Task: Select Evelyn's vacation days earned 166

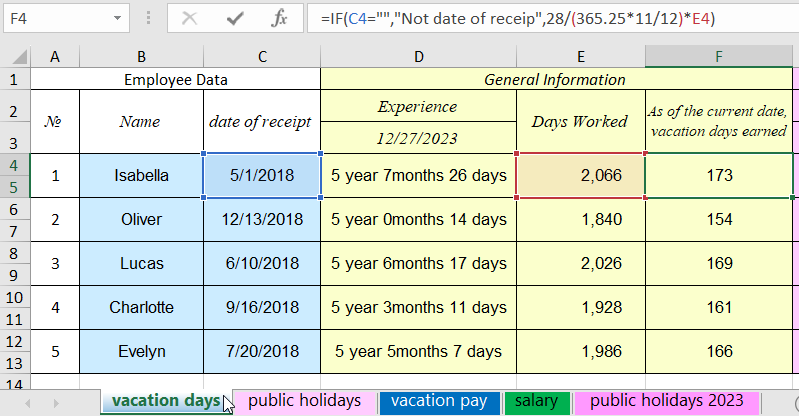Action: click(x=718, y=352)
